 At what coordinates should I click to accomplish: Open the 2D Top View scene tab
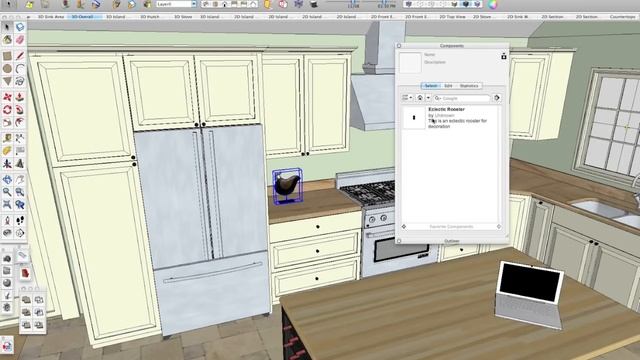point(452,17)
